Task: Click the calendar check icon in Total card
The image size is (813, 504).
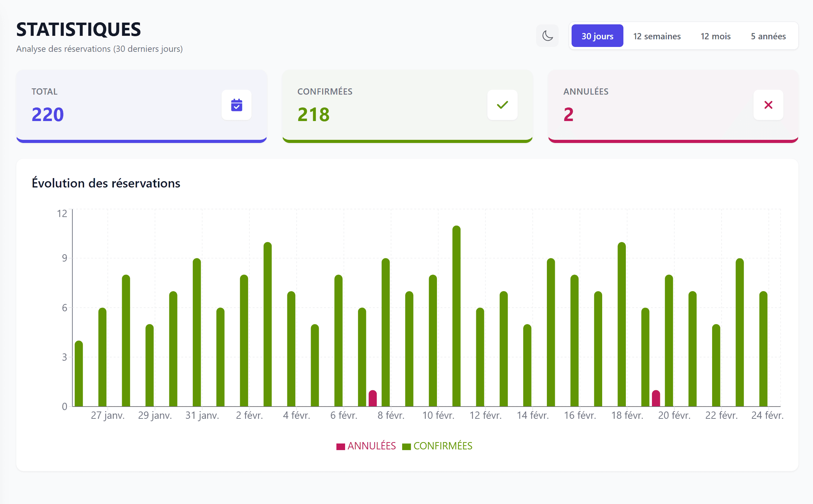Action: point(237,105)
